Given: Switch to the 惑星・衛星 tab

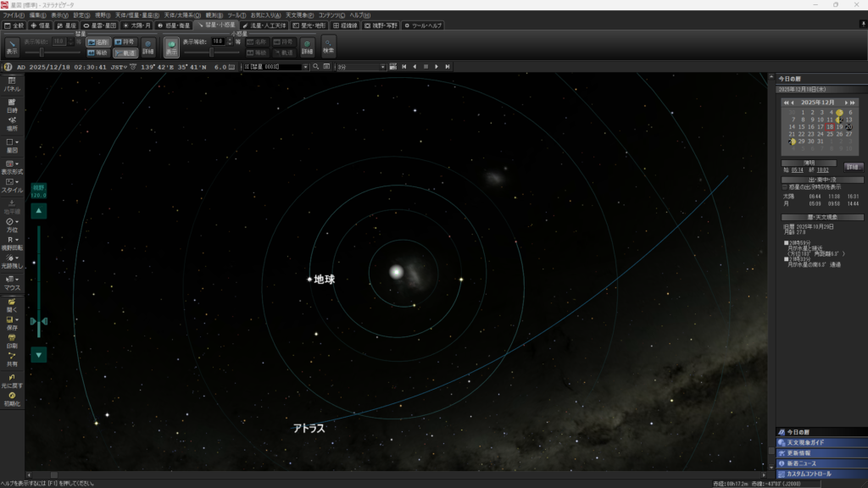Looking at the screenshot, I should tap(174, 25).
